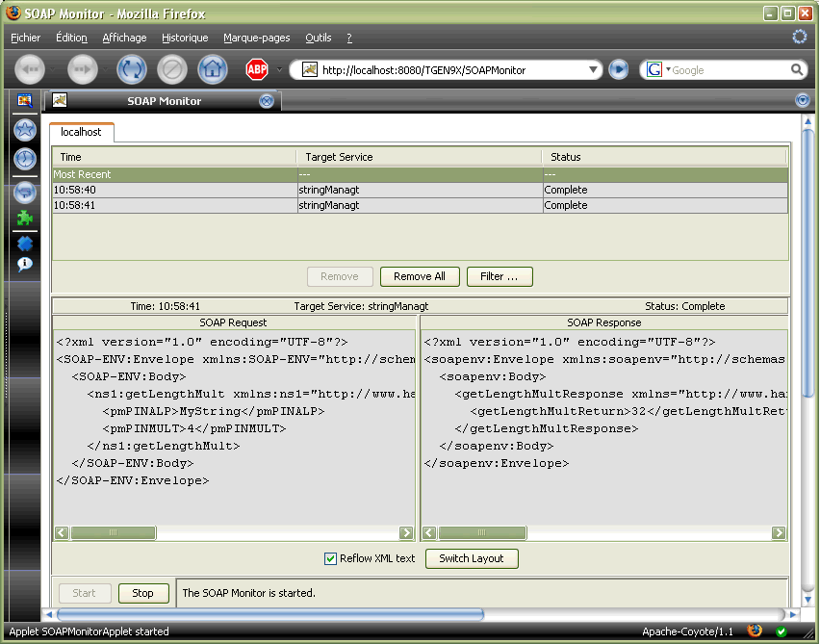
Task: Click the Adblock Plus ABP icon
Action: click(x=256, y=69)
